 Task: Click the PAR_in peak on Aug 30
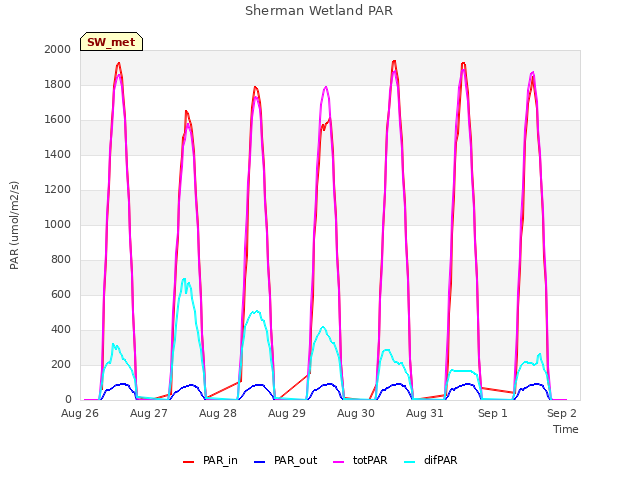coord(394,61)
